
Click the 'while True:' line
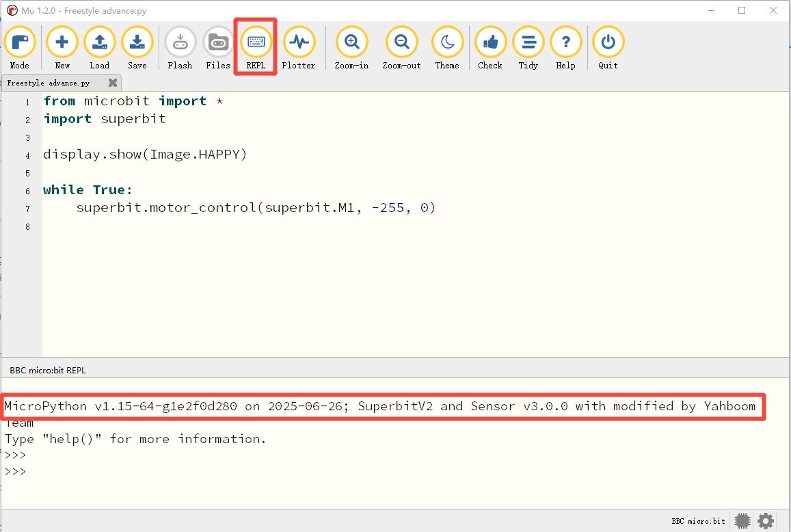(x=88, y=190)
